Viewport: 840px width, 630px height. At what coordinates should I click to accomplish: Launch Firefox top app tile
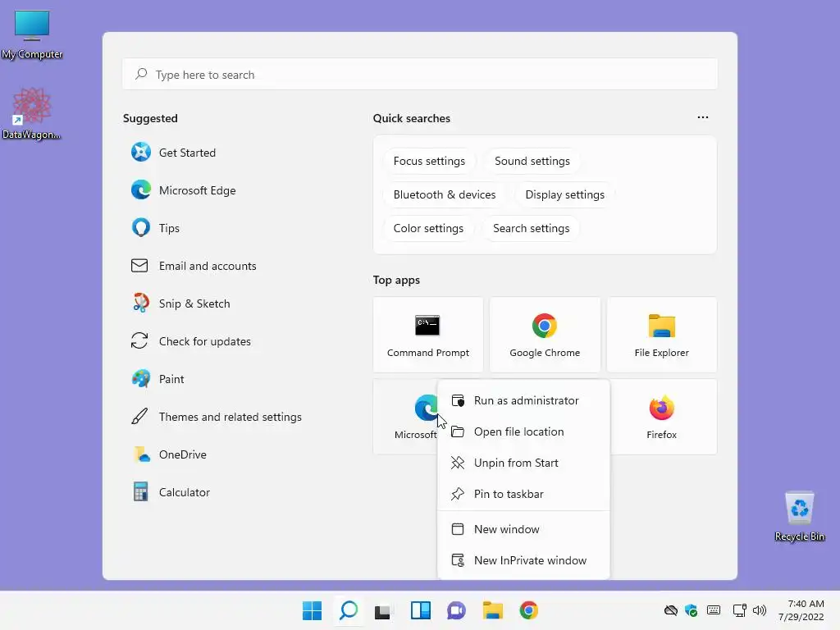pyautogui.click(x=662, y=417)
